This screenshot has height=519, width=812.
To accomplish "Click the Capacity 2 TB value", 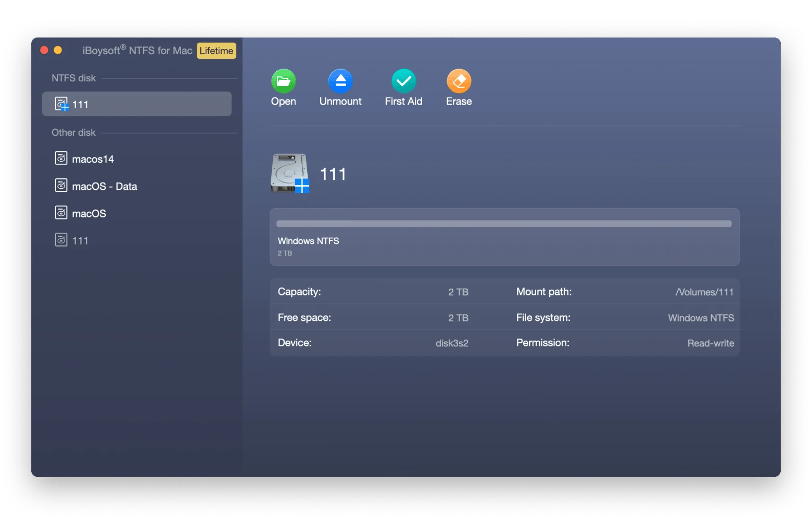I will 458,292.
